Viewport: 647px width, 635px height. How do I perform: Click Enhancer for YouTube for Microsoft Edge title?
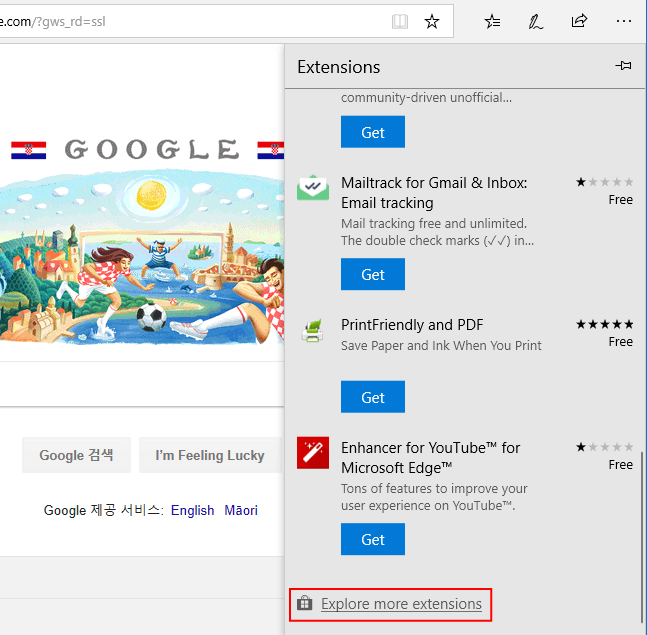click(x=430, y=458)
